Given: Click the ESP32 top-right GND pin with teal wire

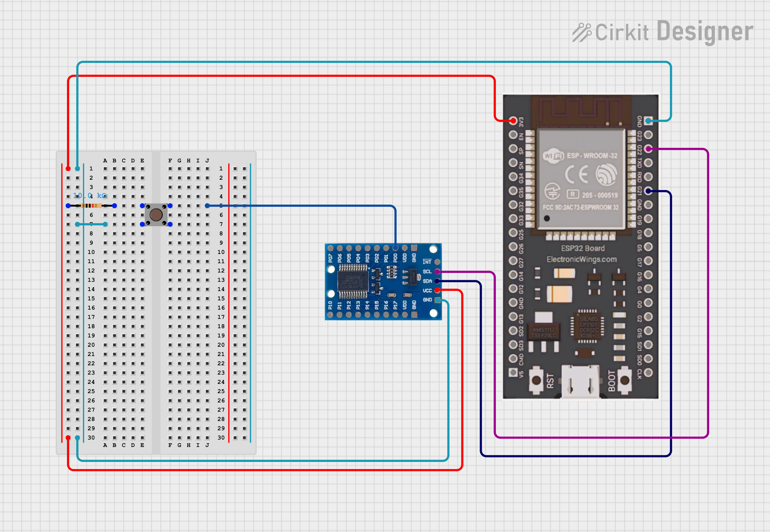Looking at the screenshot, I should (648, 121).
